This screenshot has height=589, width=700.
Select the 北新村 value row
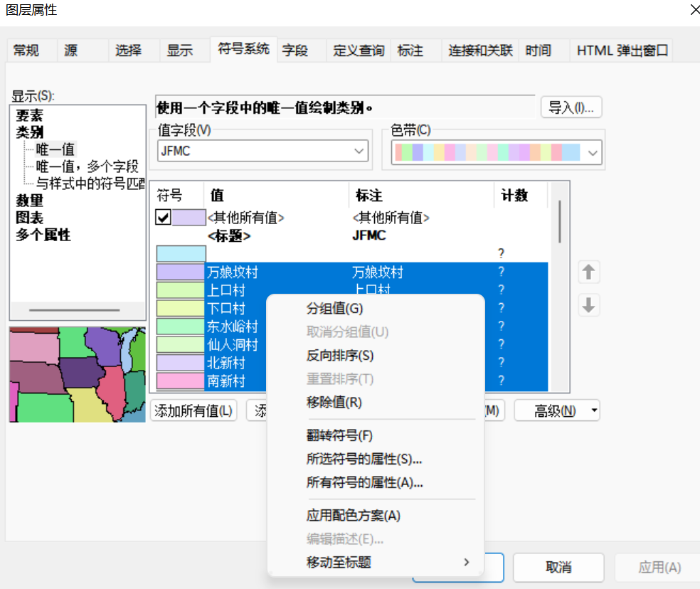click(x=226, y=363)
